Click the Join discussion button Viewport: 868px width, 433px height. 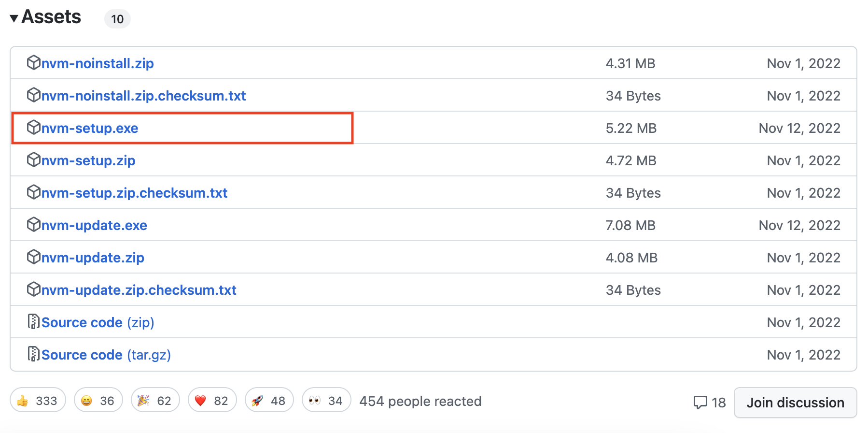click(795, 402)
